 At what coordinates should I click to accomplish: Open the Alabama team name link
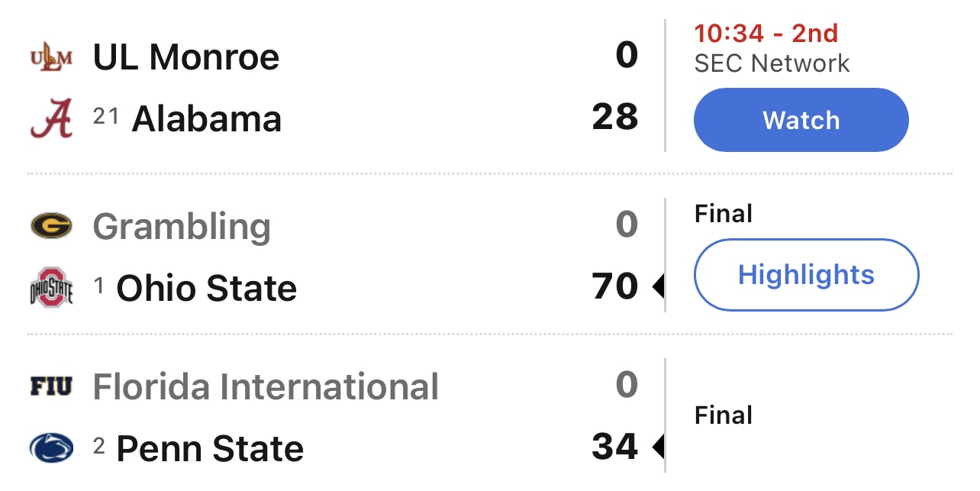[207, 120]
